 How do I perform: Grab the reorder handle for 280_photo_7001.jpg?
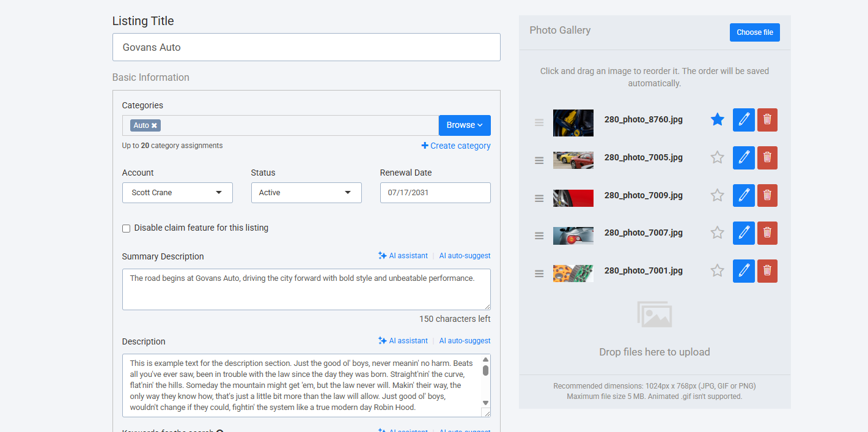pyautogui.click(x=539, y=274)
